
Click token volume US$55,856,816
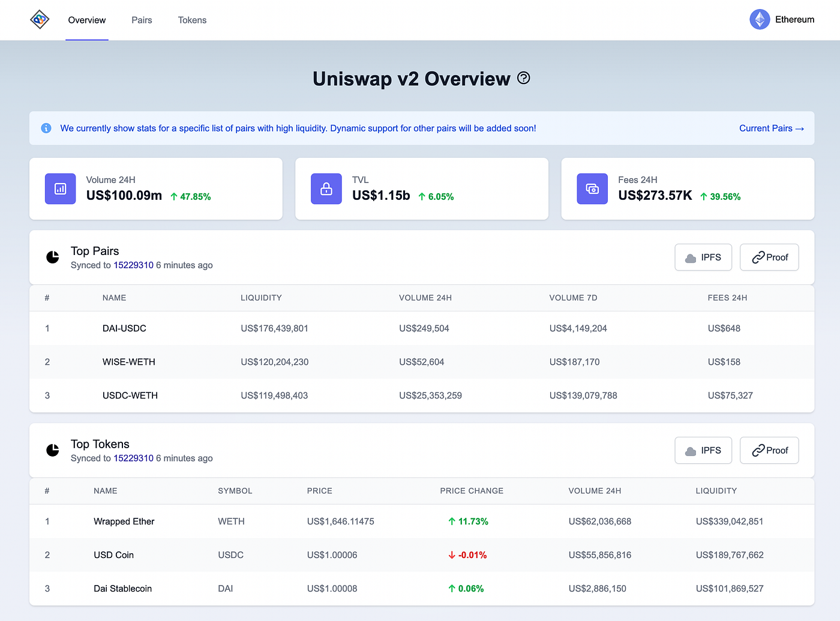(x=600, y=555)
